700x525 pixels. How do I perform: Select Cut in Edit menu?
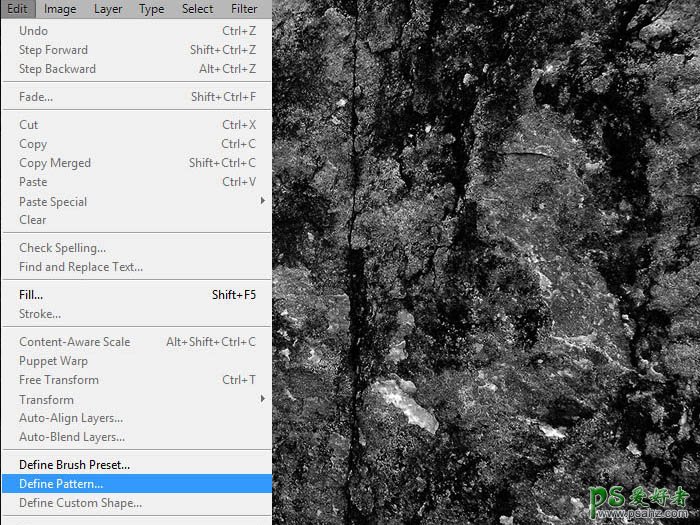(137, 125)
